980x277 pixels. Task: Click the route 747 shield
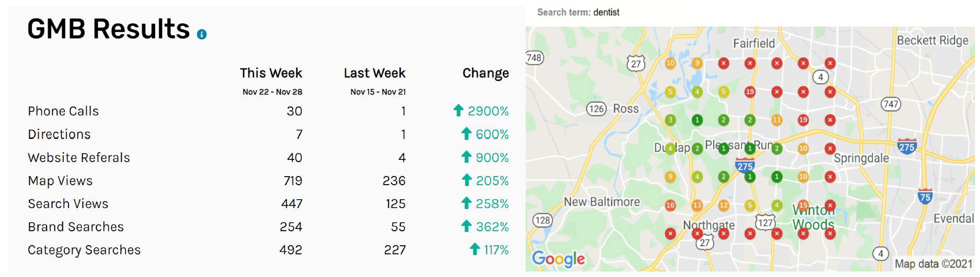coord(891,104)
